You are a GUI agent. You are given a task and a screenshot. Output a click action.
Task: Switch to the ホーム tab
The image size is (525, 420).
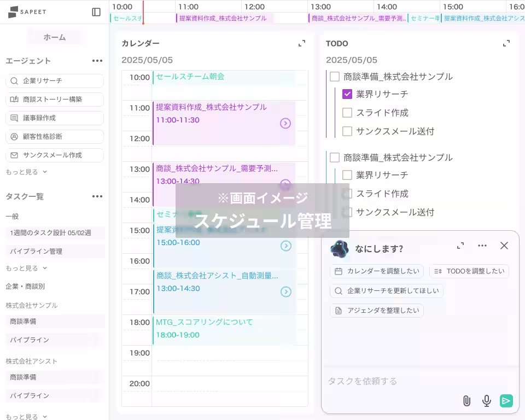[x=54, y=37]
